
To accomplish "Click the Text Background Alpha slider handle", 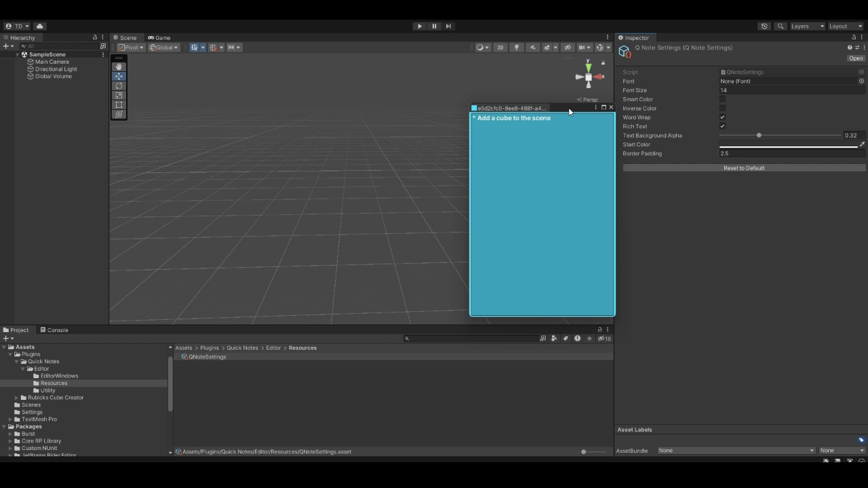I will (x=759, y=136).
